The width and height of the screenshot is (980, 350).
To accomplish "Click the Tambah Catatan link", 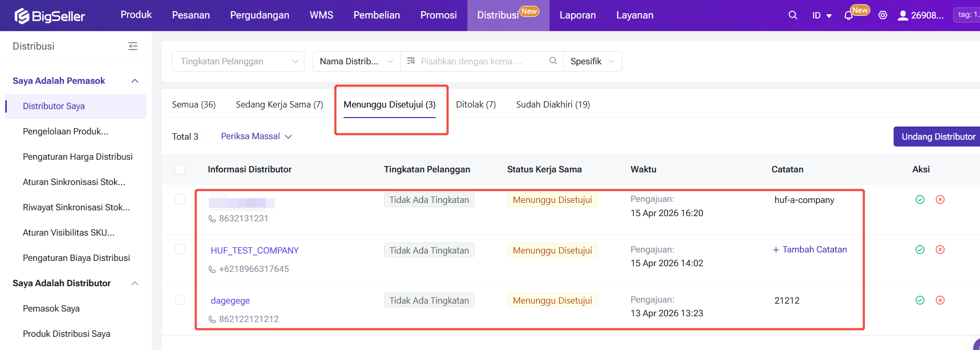I will (x=810, y=250).
